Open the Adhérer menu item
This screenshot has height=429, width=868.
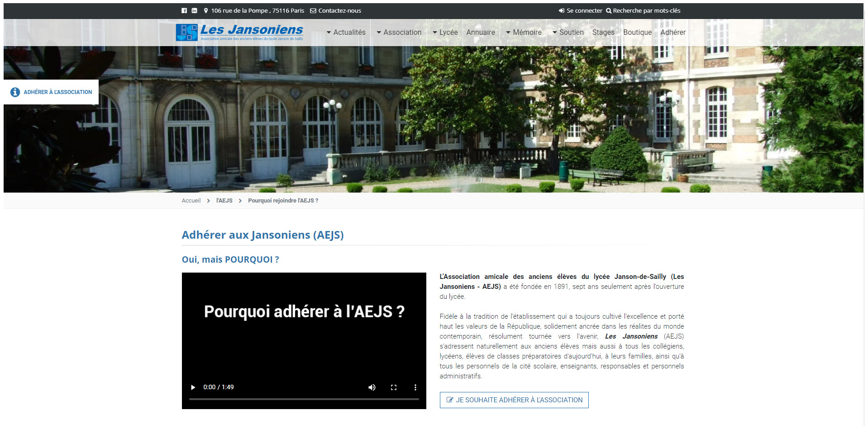click(x=673, y=32)
